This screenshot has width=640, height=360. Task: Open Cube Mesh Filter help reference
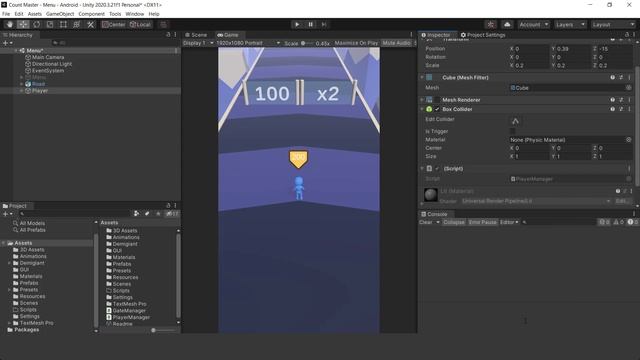[613, 77]
